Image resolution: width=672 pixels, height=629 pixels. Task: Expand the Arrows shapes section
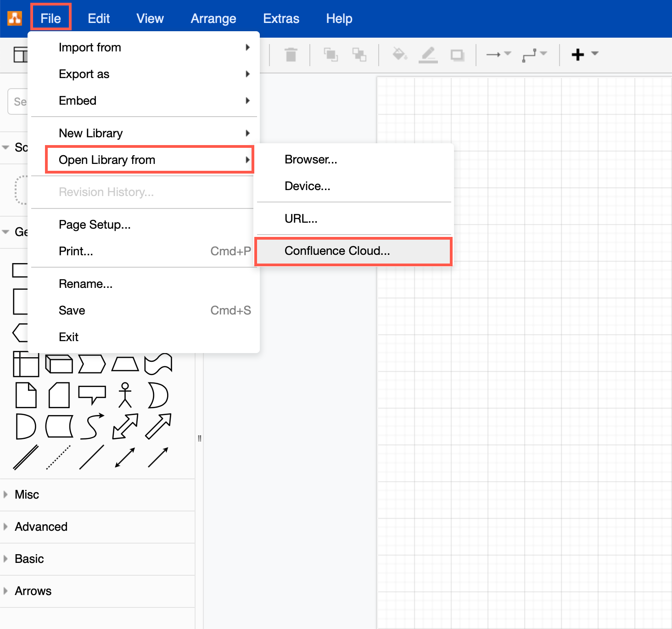tap(33, 591)
